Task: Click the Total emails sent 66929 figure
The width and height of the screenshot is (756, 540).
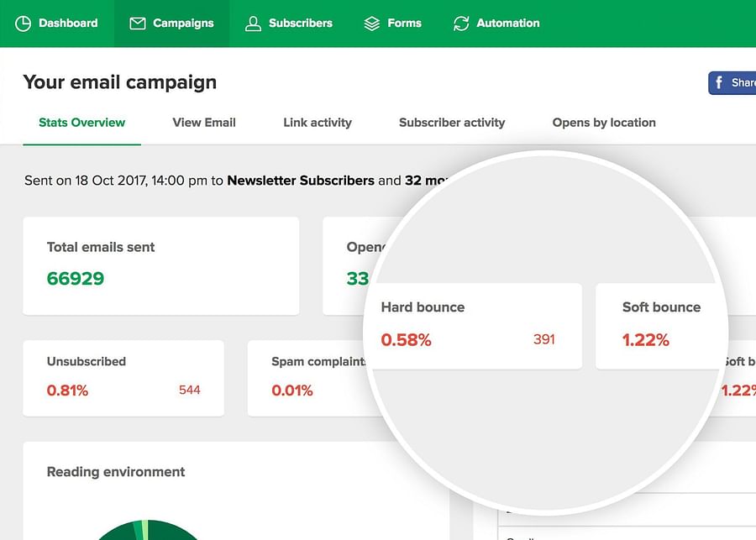Action: click(76, 279)
